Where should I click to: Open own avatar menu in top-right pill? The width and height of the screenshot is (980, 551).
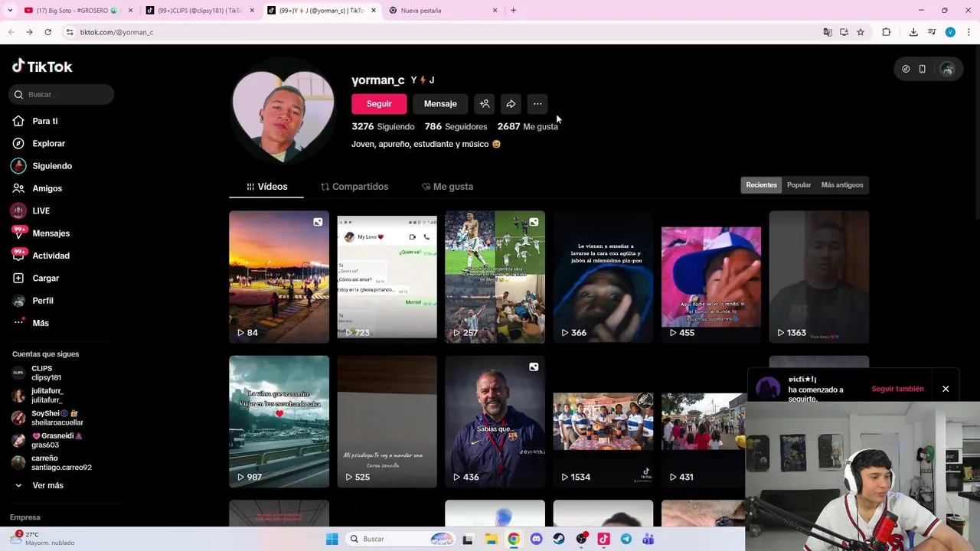(947, 69)
